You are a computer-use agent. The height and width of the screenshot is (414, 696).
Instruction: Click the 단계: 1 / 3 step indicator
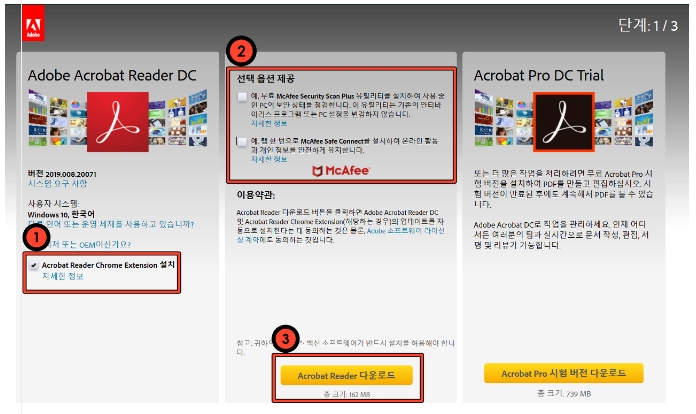[648, 26]
